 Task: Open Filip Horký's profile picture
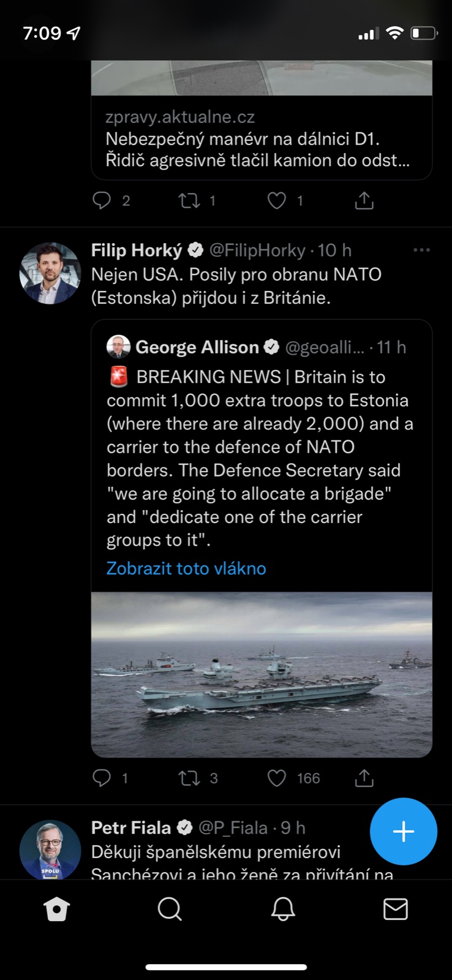pos(50,273)
